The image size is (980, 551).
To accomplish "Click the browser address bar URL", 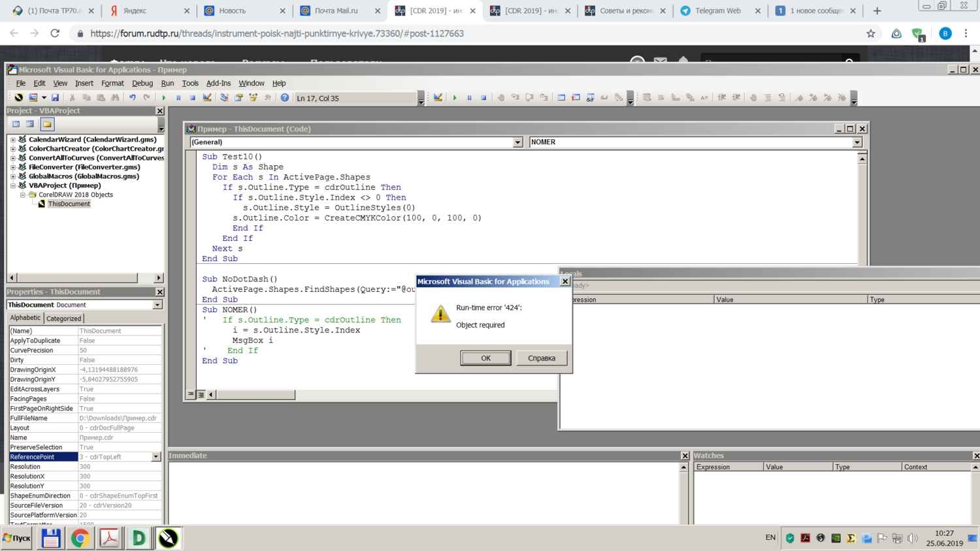I will 277,33.
